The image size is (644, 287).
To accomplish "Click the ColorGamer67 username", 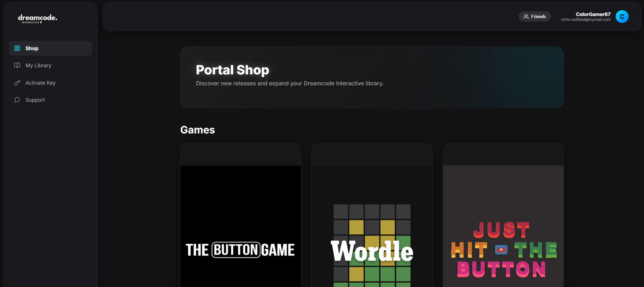I will tap(593, 14).
